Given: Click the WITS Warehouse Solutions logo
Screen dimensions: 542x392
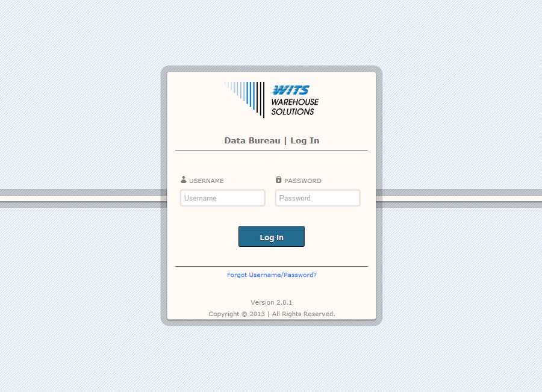Looking at the screenshot, I should tap(272, 99).
